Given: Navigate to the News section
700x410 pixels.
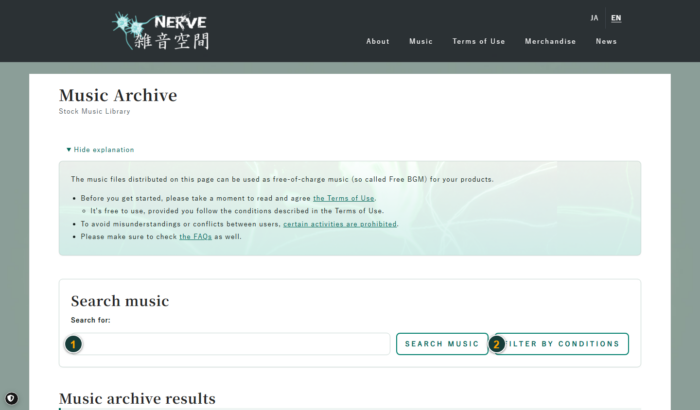Looking at the screenshot, I should click(606, 41).
